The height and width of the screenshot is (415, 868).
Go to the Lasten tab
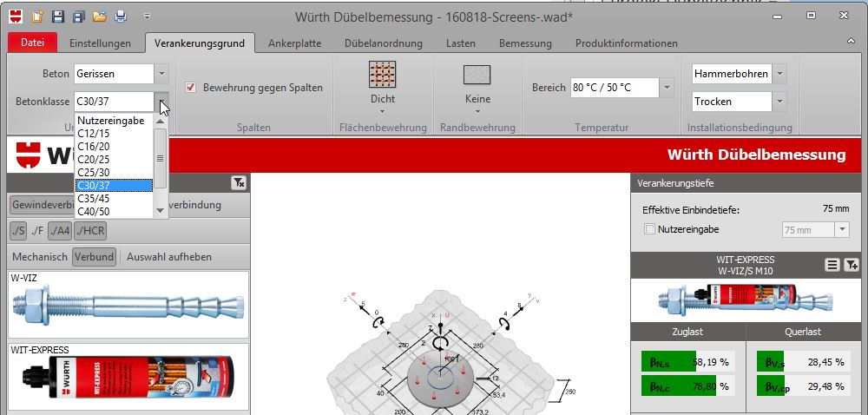coord(461,43)
